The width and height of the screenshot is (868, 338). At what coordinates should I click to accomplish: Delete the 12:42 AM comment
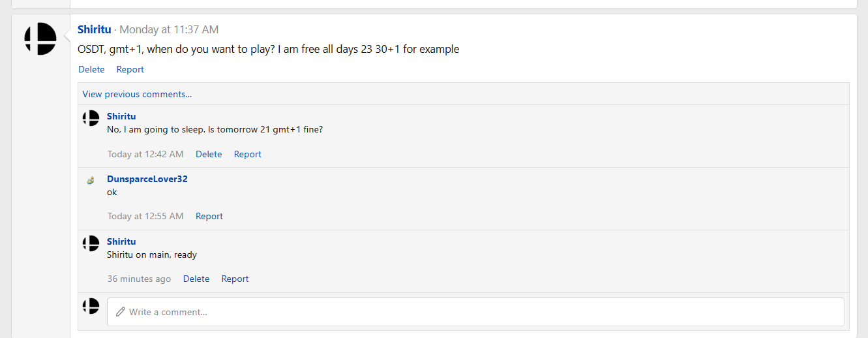click(209, 154)
